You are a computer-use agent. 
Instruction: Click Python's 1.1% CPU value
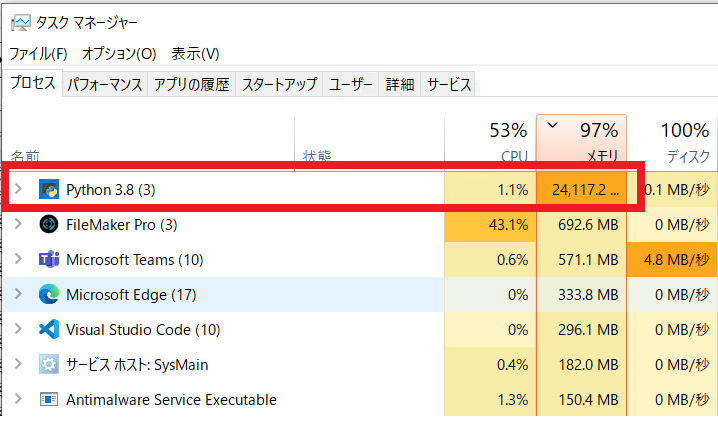point(513,190)
